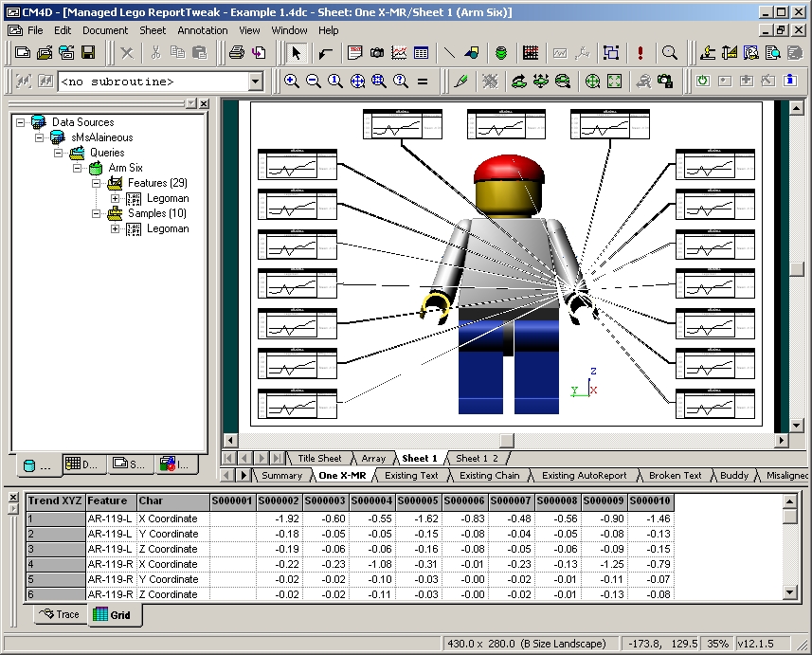Click the Save floppy disk icon
Screen dimensions: 812x655
[88, 53]
